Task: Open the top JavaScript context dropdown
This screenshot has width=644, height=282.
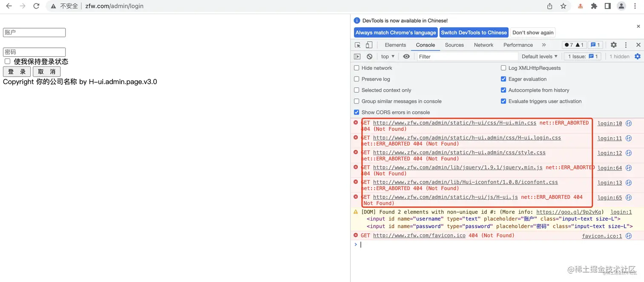Action: 388,56
